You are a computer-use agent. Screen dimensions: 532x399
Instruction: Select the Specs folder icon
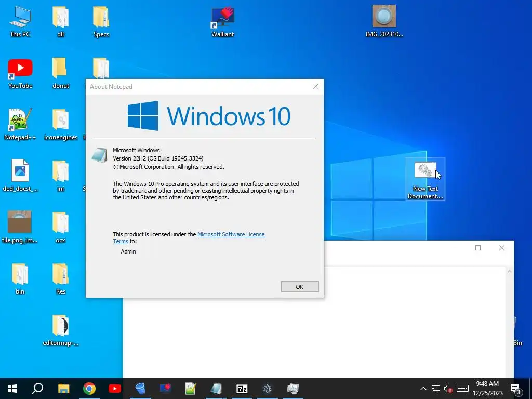pyautogui.click(x=101, y=21)
